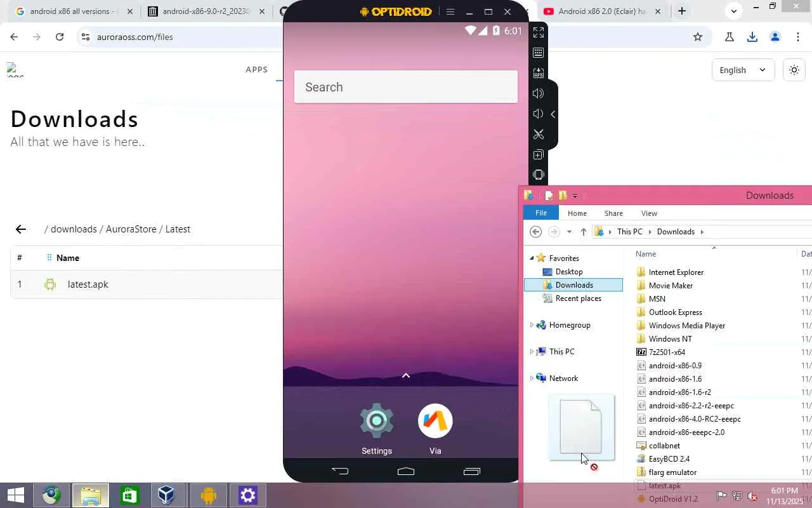This screenshot has width=812, height=508.
Task: Click the OptiDroid install APK icon
Action: pos(539,73)
